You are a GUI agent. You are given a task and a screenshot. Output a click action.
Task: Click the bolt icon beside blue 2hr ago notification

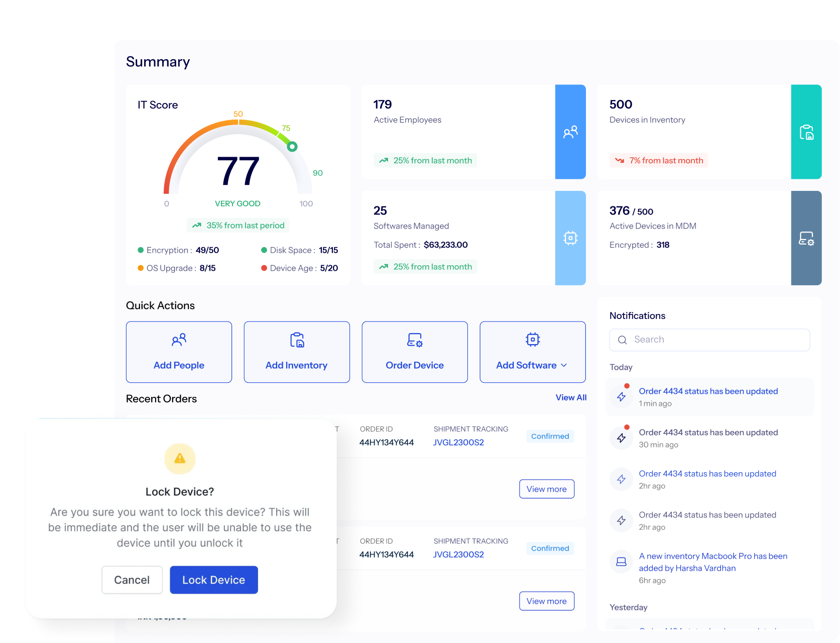tap(621, 479)
